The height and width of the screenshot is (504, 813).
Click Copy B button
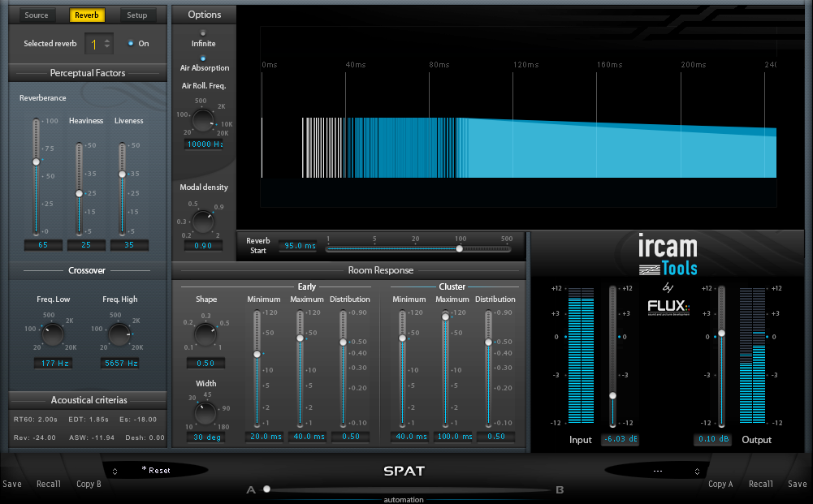point(89,485)
